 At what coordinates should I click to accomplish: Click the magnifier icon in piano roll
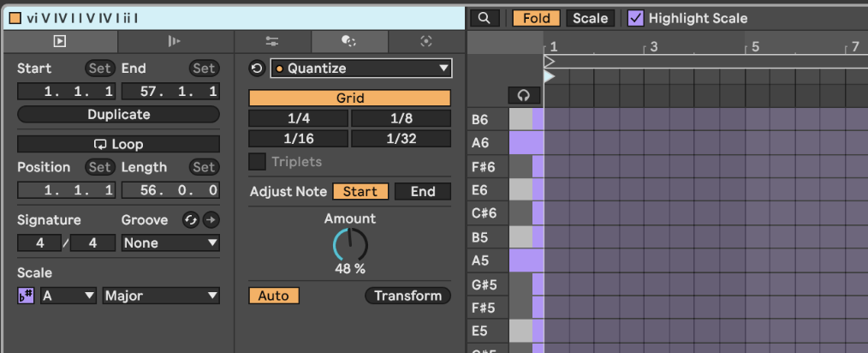[485, 18]
